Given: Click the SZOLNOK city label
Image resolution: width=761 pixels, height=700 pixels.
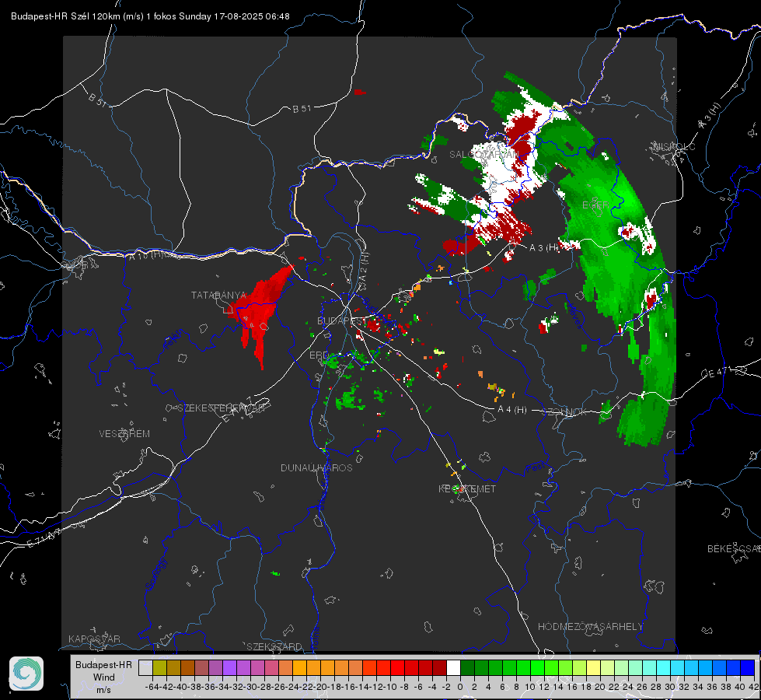Looking at the screenshot, I should (x=564, y=412).
